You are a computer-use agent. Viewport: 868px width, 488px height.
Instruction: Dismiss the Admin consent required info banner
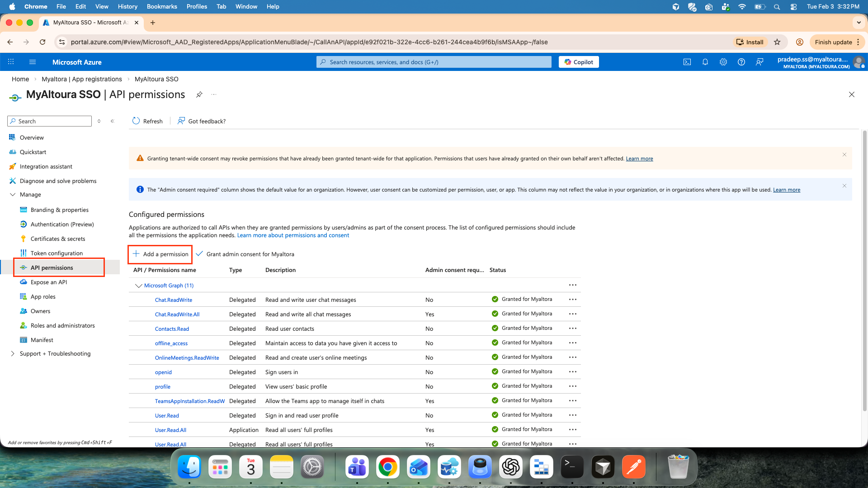[x=844, y=186]
